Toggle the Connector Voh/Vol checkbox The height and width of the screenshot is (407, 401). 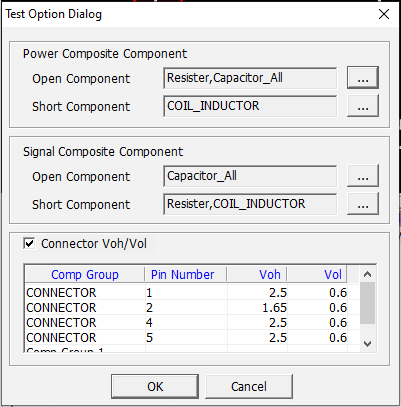(x=29, y=243)
